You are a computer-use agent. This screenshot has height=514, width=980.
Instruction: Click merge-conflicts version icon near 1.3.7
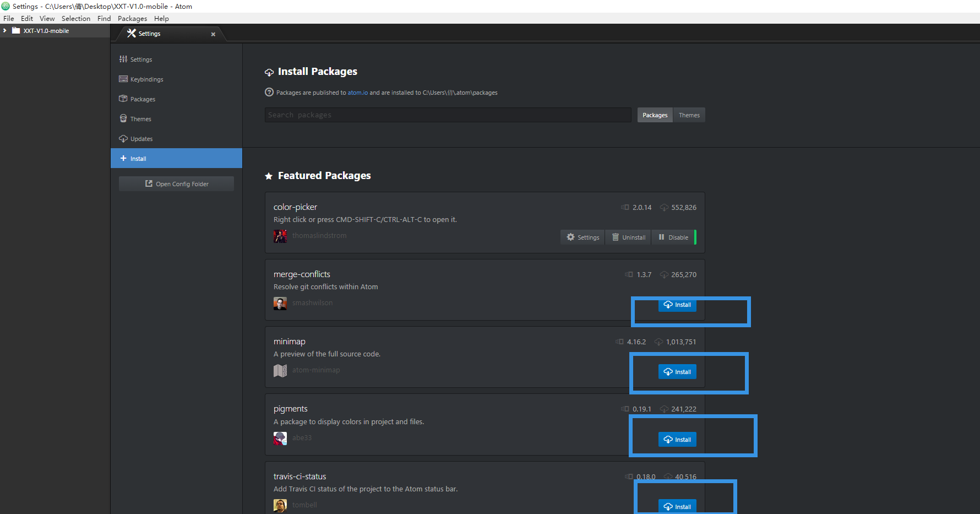point(629,274)
